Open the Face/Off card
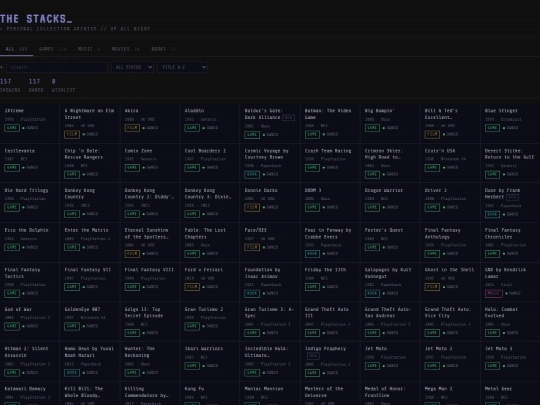This screenshot has width=540, height=405. coord(270,242)
